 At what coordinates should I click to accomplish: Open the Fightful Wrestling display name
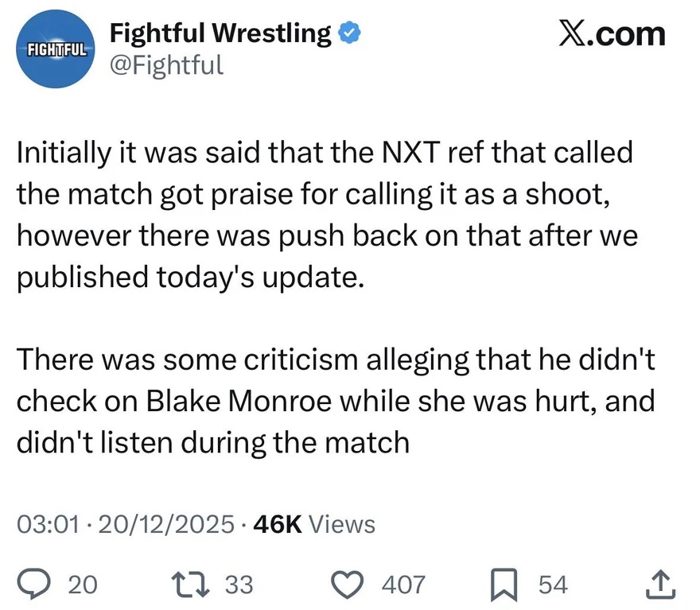[x=220, y=33]
